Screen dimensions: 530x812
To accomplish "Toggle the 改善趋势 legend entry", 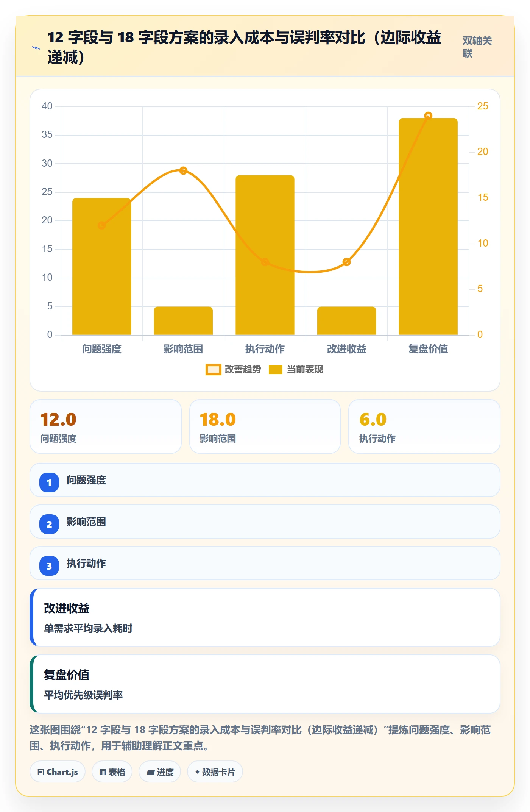I will click(x=233, y=369).
